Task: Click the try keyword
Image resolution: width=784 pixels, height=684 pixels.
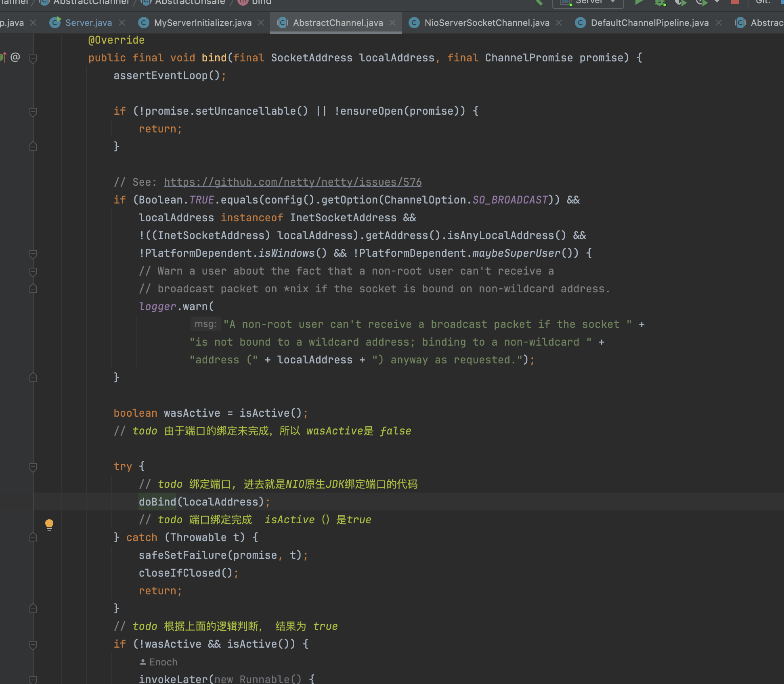Action: (123, 466)
